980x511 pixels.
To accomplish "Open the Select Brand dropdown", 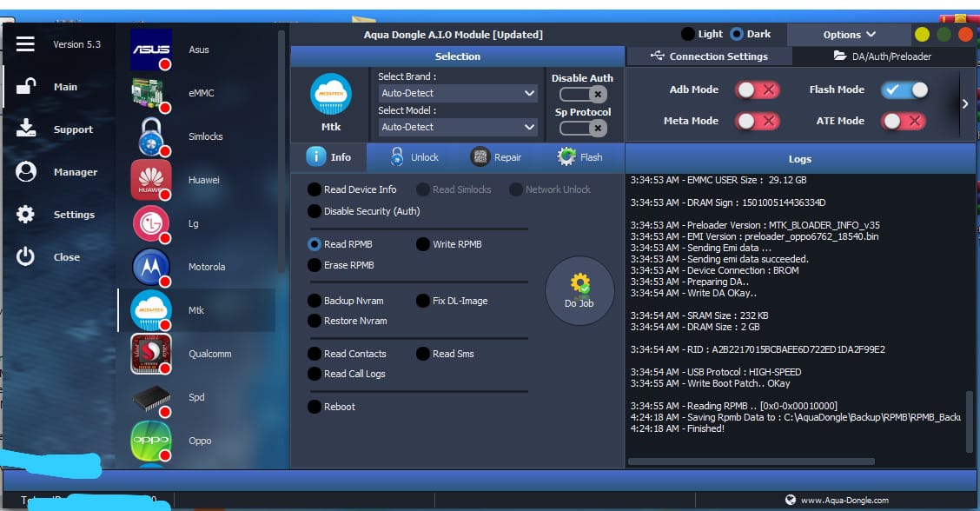I will pyautogui.click(x=458, y=93).
